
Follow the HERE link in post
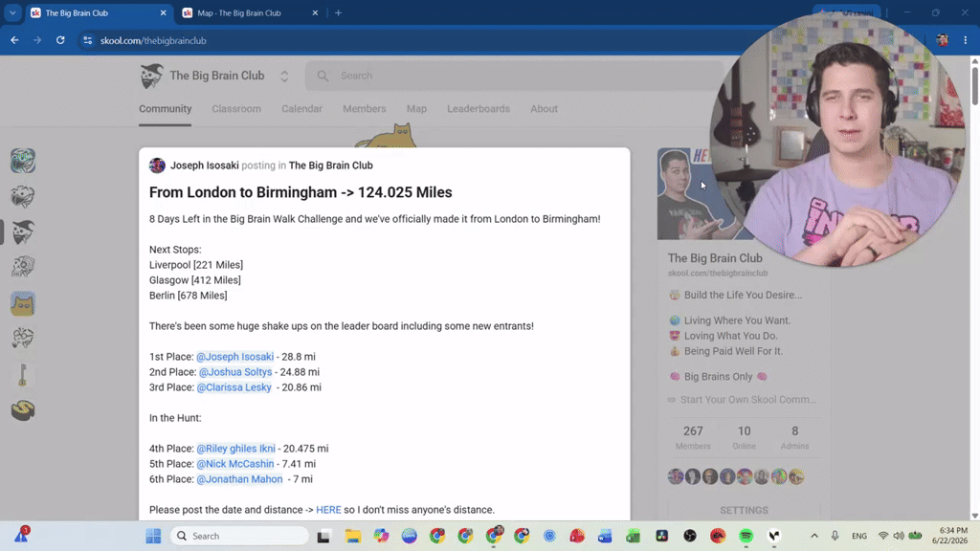[328, 510]
